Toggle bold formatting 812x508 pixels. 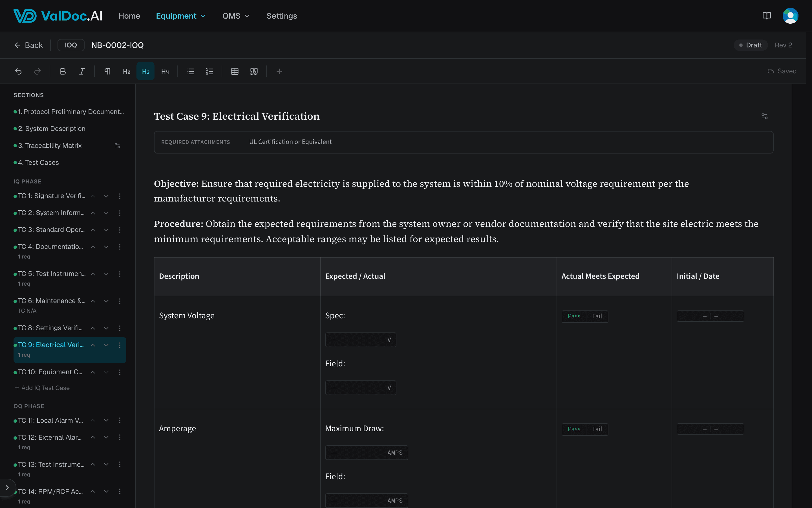coord(63,71)
